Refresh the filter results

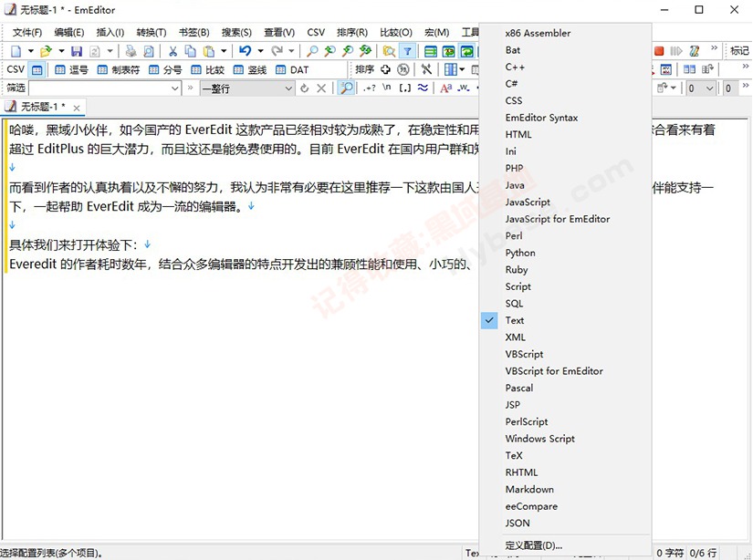coord(304,88)
